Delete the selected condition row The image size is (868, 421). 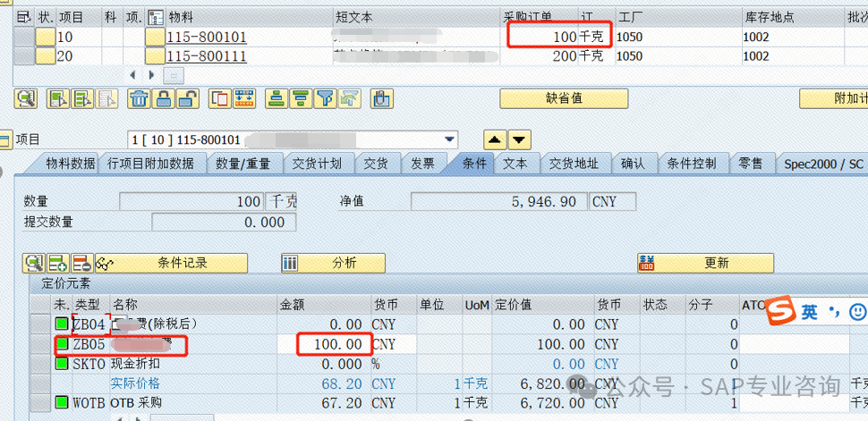coord(81,263)
